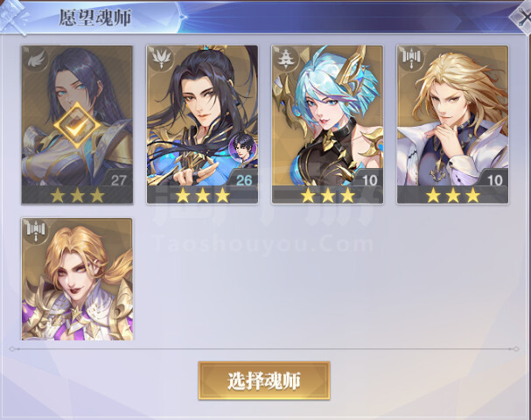The image size is (531, 420).
Task: Click the 愿望魂师 title header
Action: pyautogui.click(x=95, y=17)
